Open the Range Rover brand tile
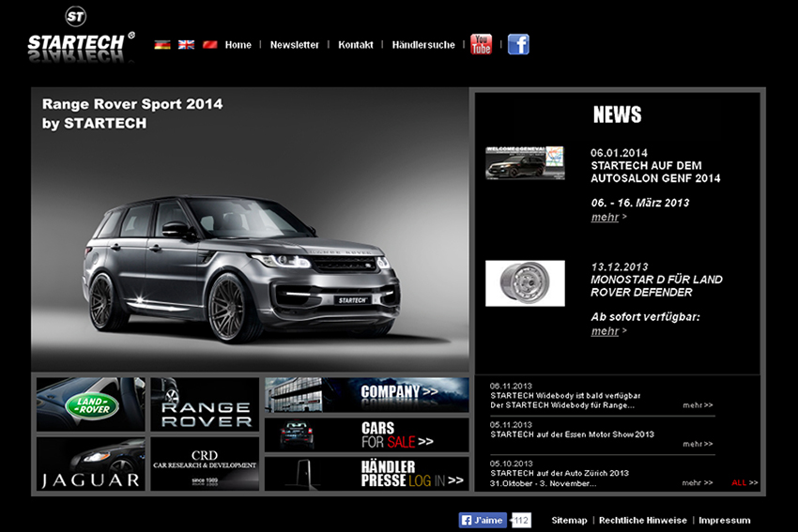The image size is (798, 532). (x=205, y=404)
